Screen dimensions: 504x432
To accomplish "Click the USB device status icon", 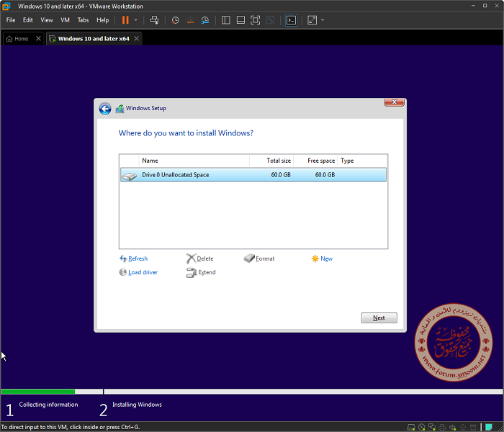I will [x=473, y=428].
